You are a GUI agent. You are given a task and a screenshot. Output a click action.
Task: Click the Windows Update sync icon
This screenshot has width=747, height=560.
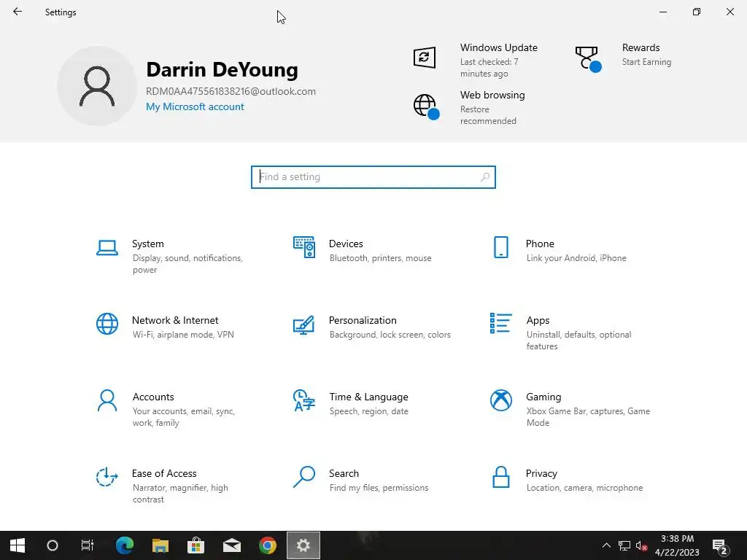424,58
